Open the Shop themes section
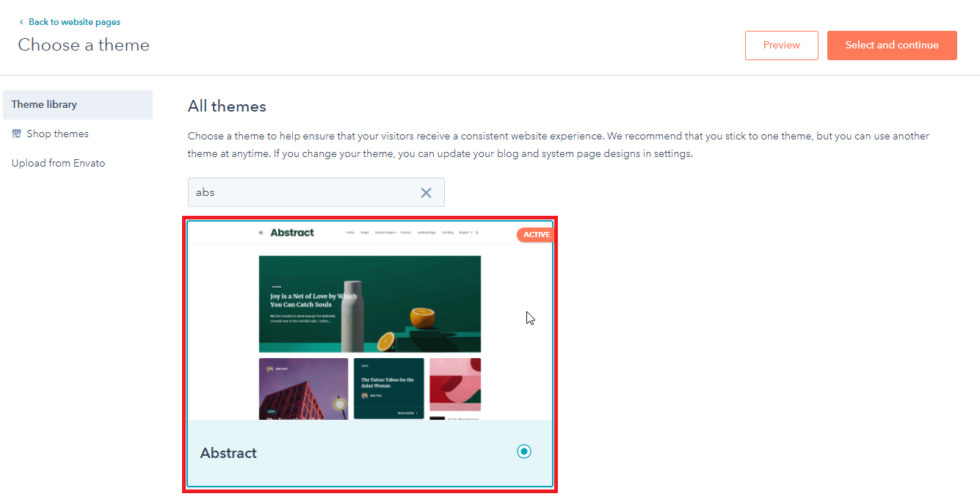980x502 pixels. pyautogui.click(x=57, y=134)
